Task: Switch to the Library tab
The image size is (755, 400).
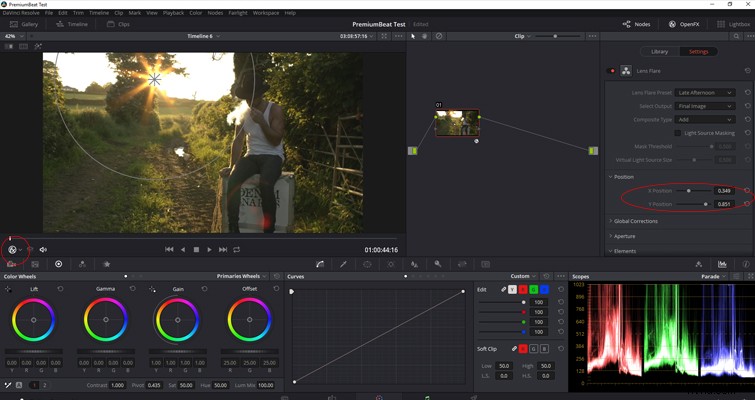Action: (x=659, y=52)
